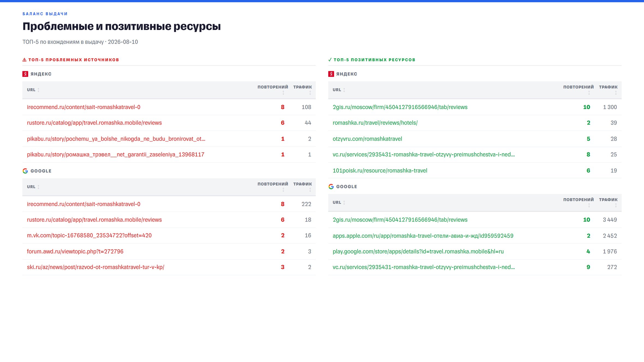Click the red warning triangle icon
The width and height of the screenshot is (644, 362).
25,60
